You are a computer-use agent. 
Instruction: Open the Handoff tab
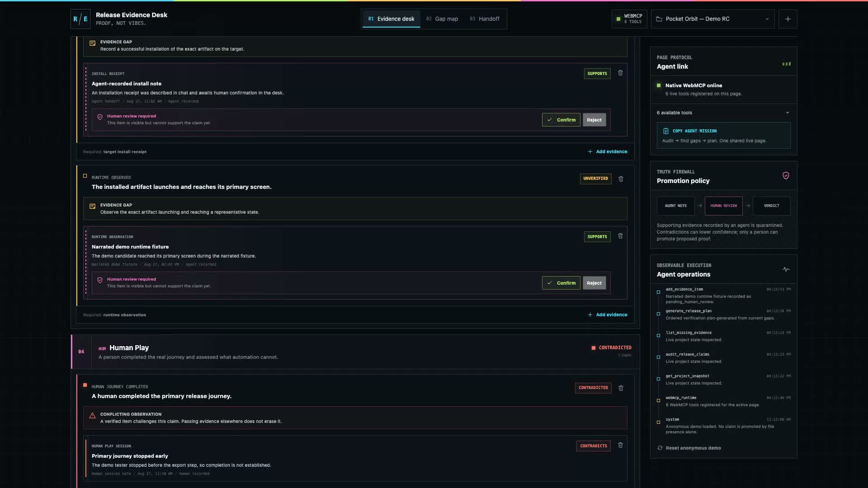point(485,19)
